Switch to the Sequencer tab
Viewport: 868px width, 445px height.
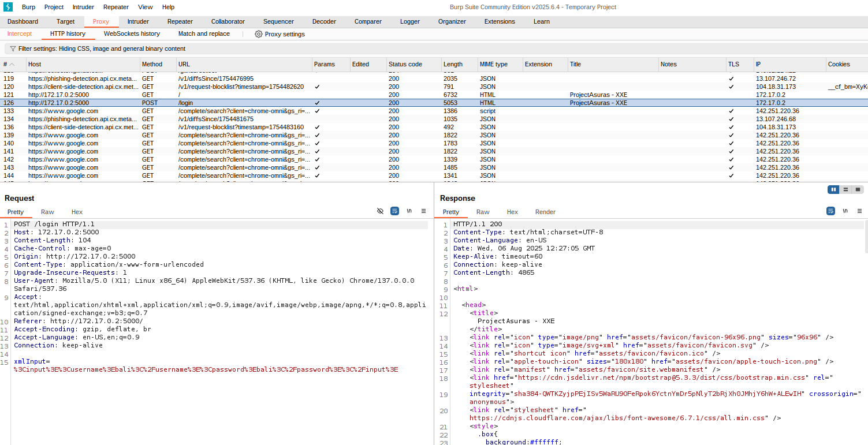[278, 21]
